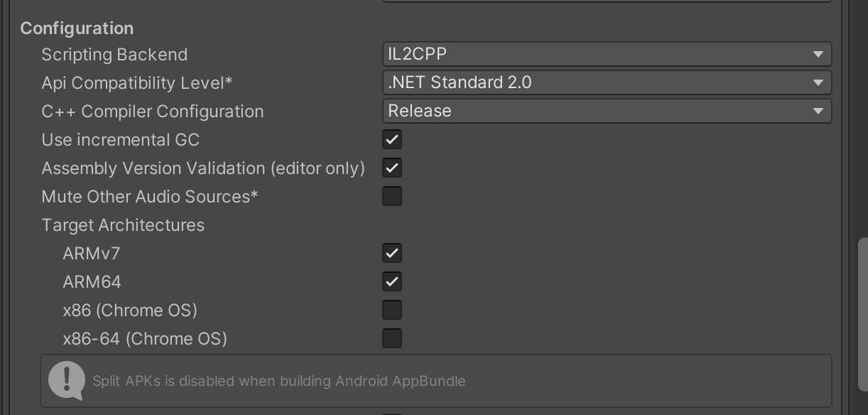Enable Mute Other Audio Sources
Image resolution: width=868 pixels, height=415 pixels.
392,196
